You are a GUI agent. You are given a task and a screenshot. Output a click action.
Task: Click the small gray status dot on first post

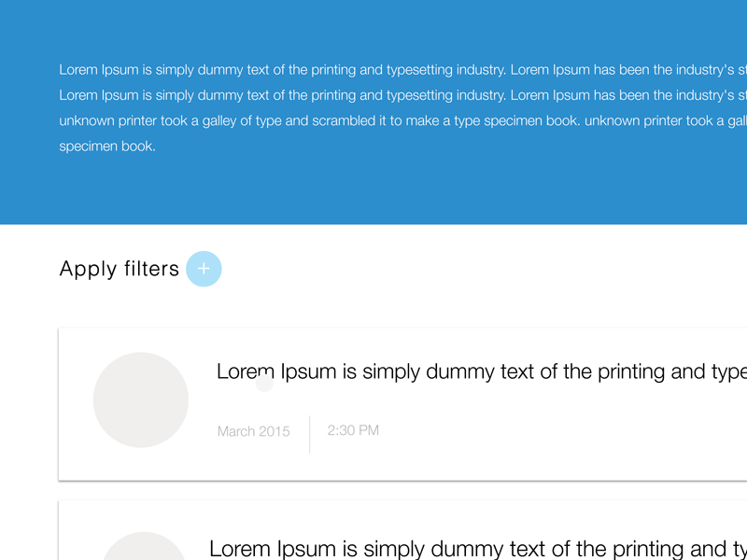click(264, 383)
